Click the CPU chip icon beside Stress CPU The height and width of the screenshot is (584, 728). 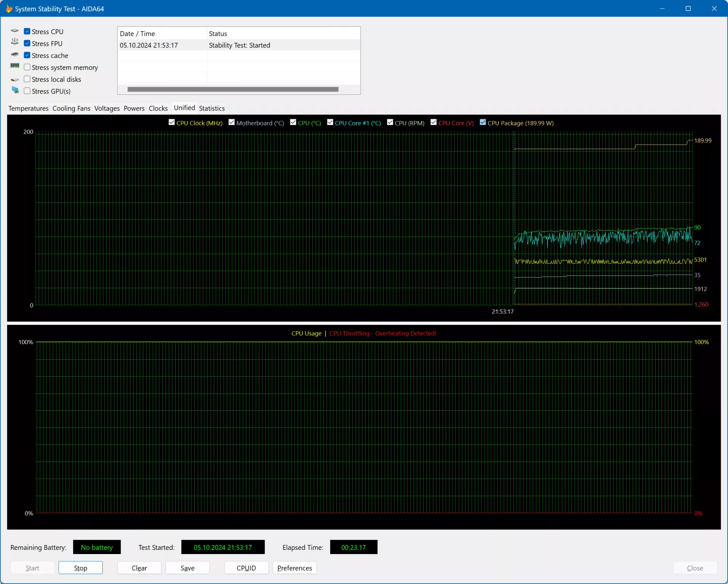pos(15,31)
